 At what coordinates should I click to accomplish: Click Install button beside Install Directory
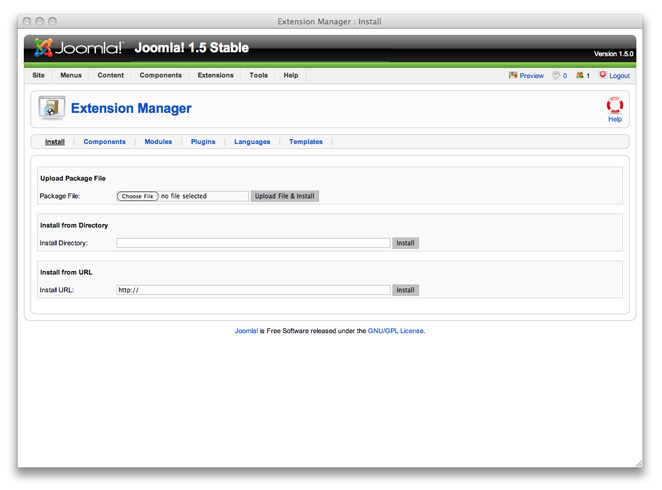click(x=405, y=243)
